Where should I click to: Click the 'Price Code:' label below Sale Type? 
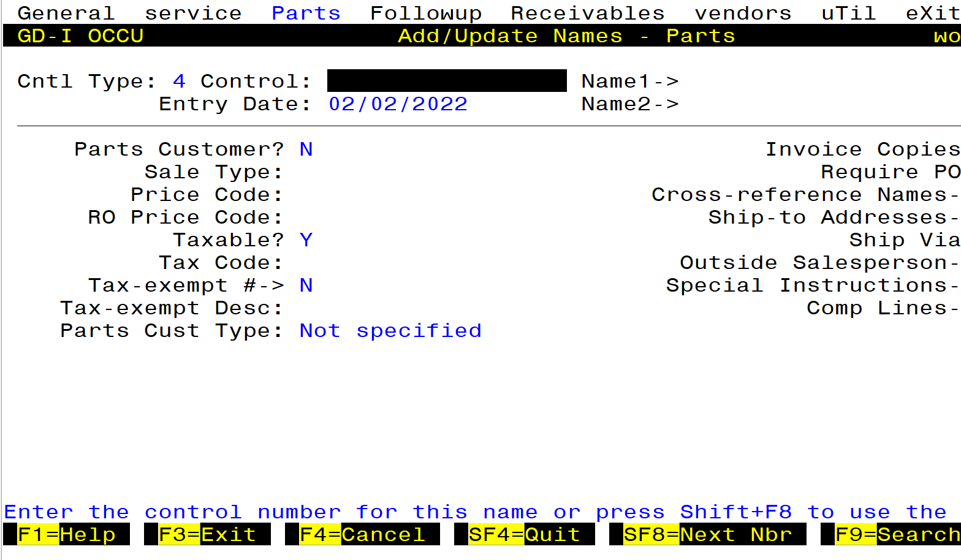coord(207,194)
